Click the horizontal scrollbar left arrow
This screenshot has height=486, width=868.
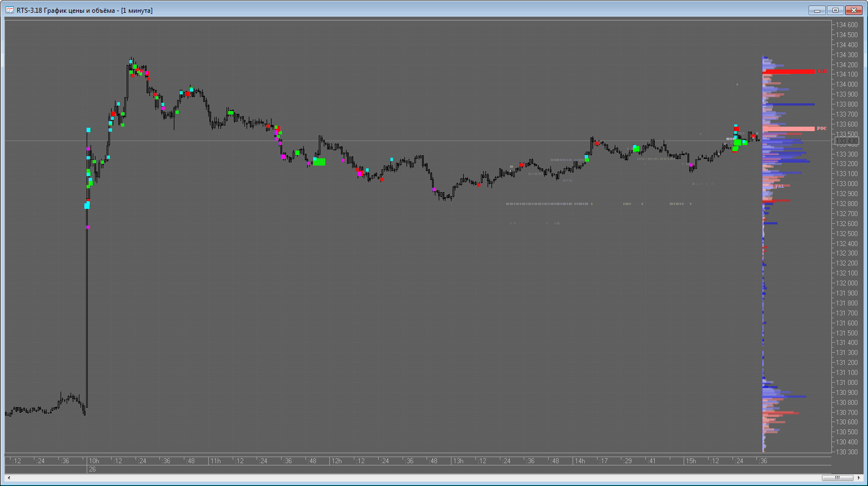tap(8, 478)
